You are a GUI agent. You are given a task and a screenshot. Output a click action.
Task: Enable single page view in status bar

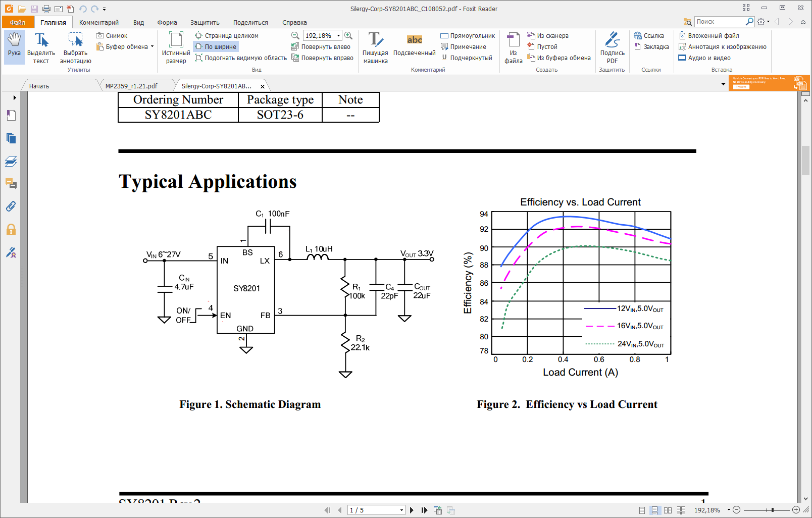(642, 510)
